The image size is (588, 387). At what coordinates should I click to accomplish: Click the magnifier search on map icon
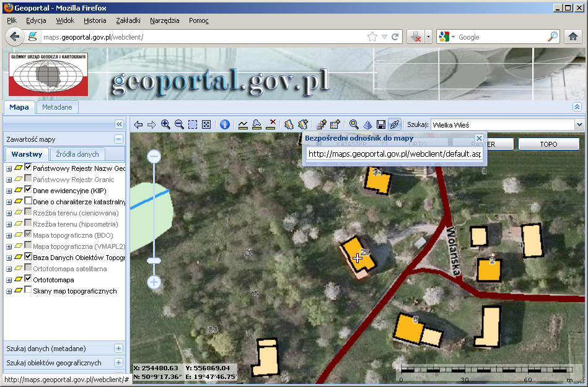pos(354,124)
